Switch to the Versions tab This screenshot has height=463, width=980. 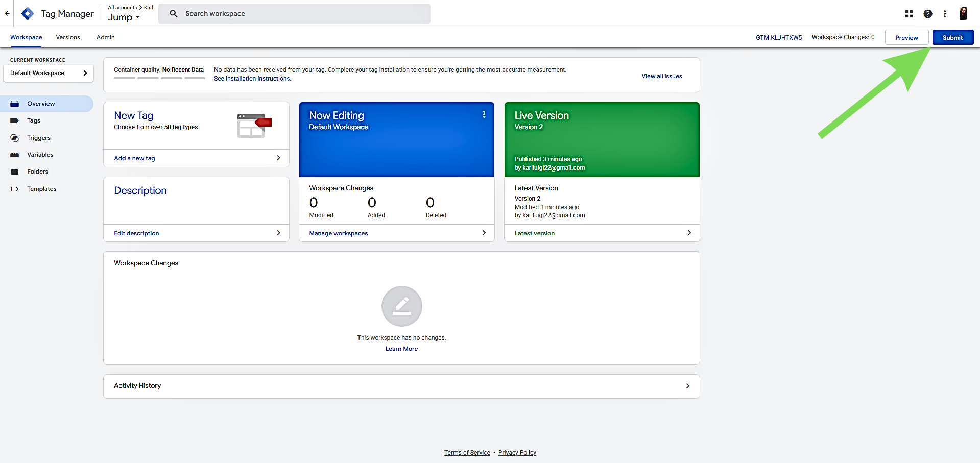(68, 37)
